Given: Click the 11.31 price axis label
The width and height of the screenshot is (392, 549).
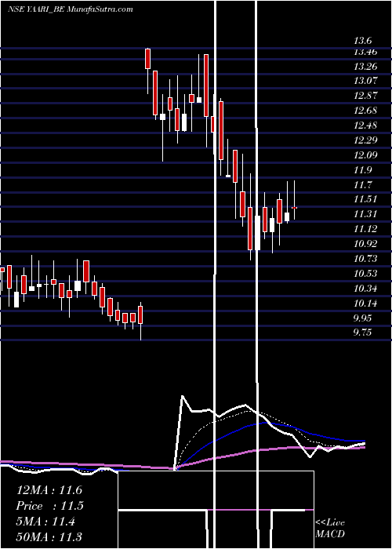Looking at the screenshot, I should [365, 214].
